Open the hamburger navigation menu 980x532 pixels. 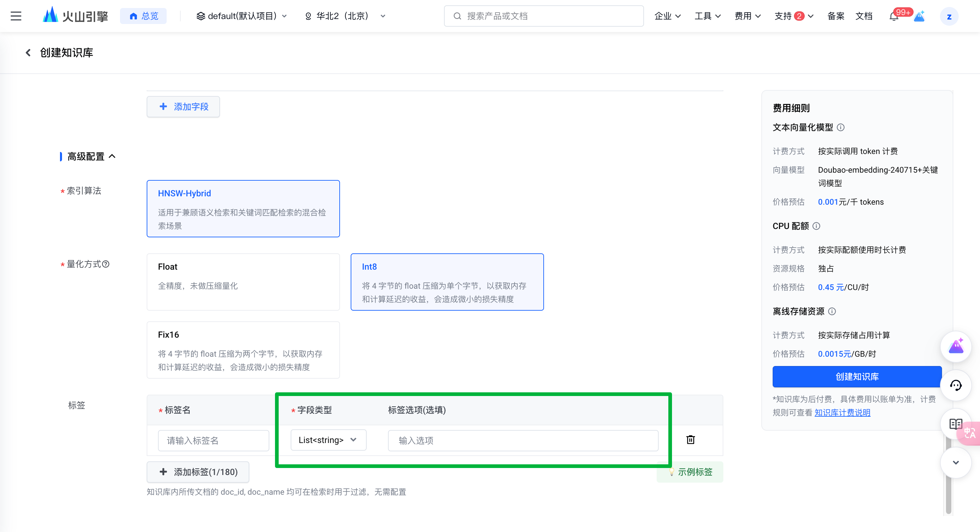point(16,16)
